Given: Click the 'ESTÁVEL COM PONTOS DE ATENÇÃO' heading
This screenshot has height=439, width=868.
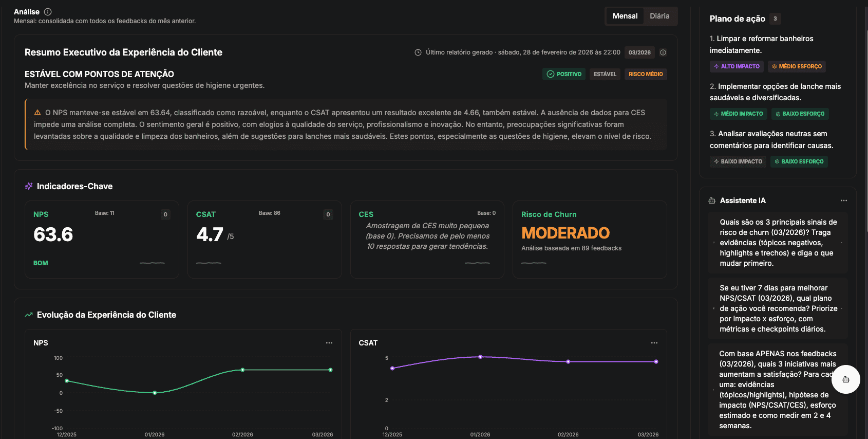Looking at the screenshot, I should [x=99, y=74].
